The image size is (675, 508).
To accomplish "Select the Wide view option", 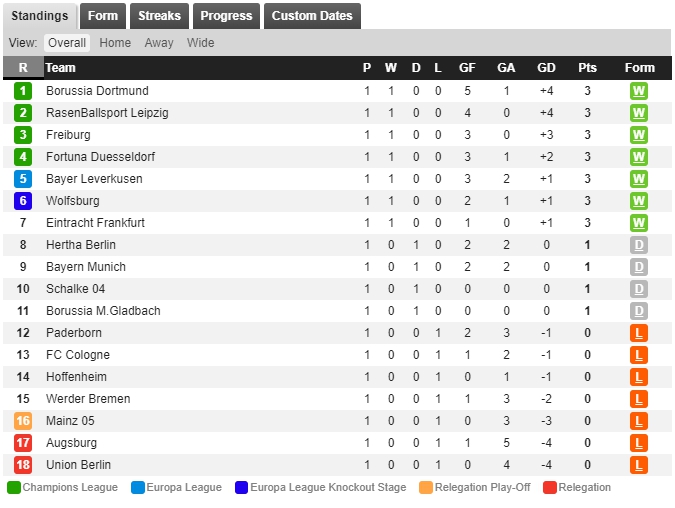I will point(201,43).
